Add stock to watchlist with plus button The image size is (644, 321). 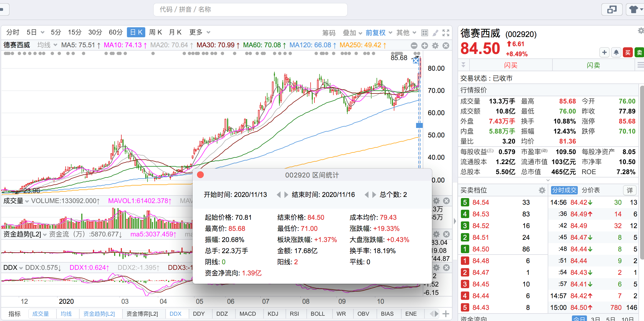[604, 52]
